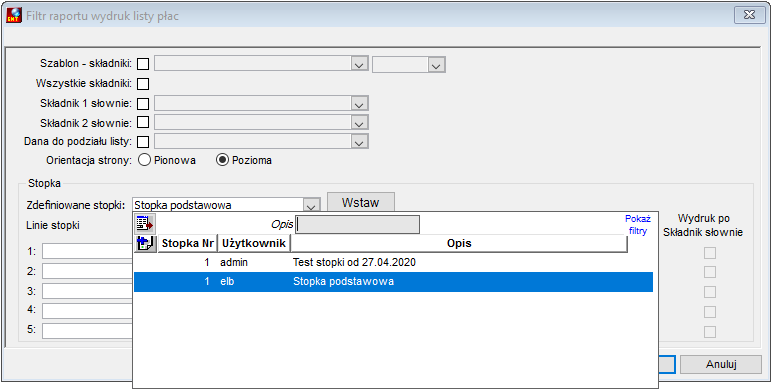Sort by the Opis column header
The image size is (772, 390).
click(459, 243)
